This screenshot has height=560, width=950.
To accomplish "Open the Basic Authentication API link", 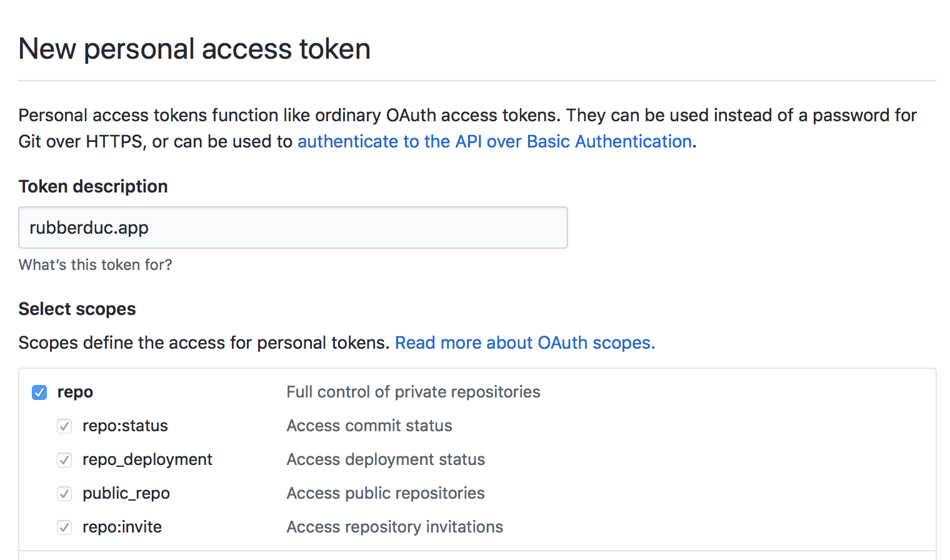I will (494, 142).
